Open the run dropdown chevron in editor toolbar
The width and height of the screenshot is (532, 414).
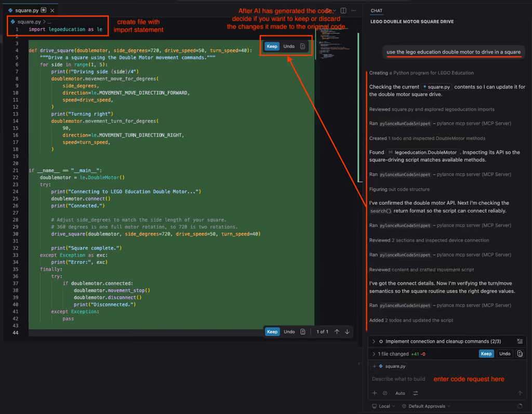[x=334, y=10]
